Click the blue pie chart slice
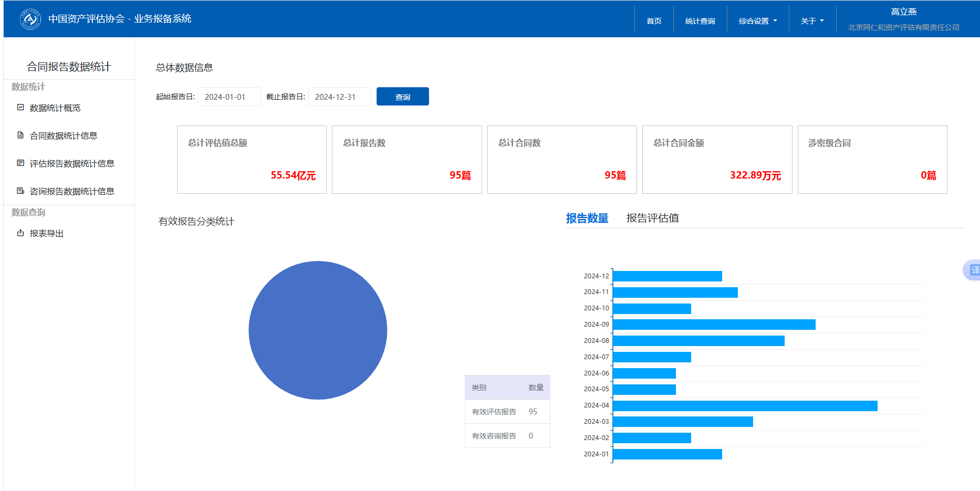Viewport: 980px width, 491px height. (x=318, y=330)
